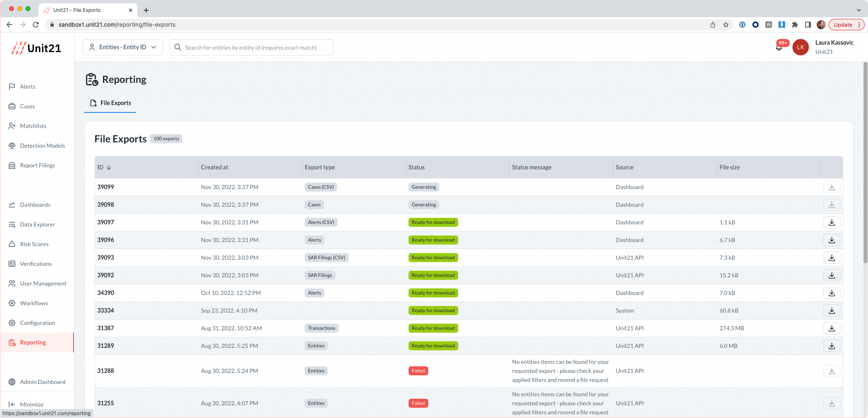Click the search magnifier icon
Screen dimensions: 868x418
pyautogui.click(x=178, y=47)
